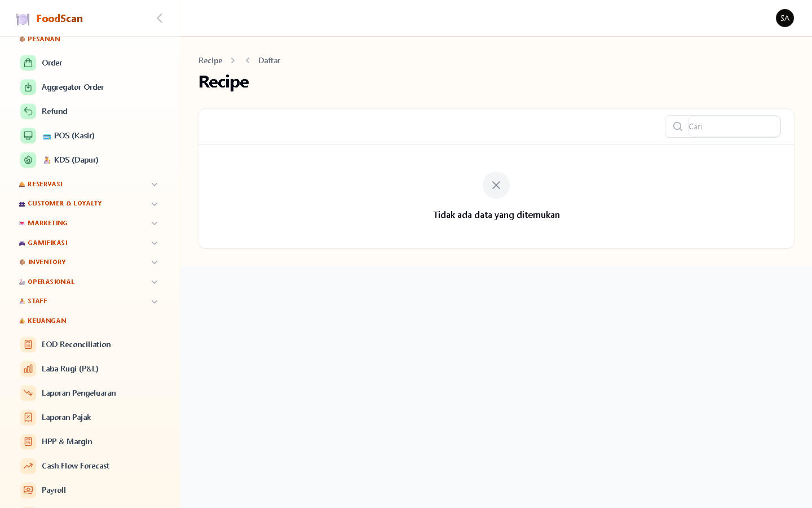Collapse the sidebar with the chevron
Screen dimensions: 812x508
pos(160,18)
